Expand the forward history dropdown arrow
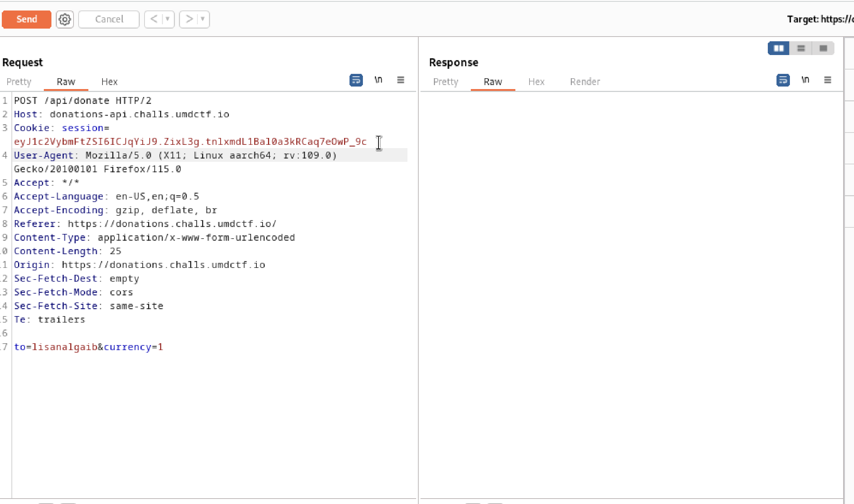Screen dimensions: 854x504 (x=203, y=19)
